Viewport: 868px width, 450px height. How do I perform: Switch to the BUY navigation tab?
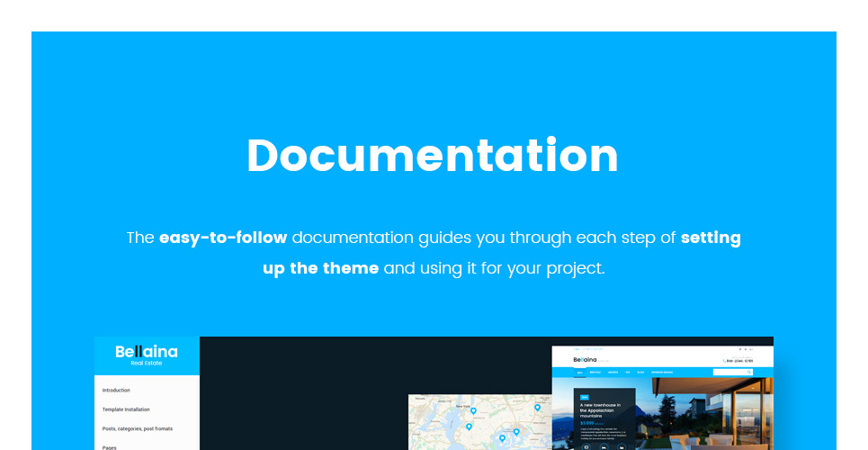pyautogui.click(x=580, y=372)
